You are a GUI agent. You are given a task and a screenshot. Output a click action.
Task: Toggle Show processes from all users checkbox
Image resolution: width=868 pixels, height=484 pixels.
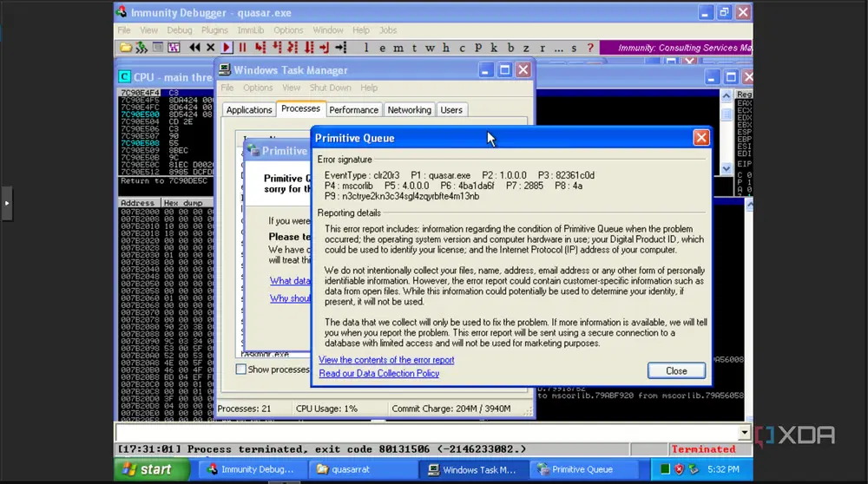pos(240,369)
